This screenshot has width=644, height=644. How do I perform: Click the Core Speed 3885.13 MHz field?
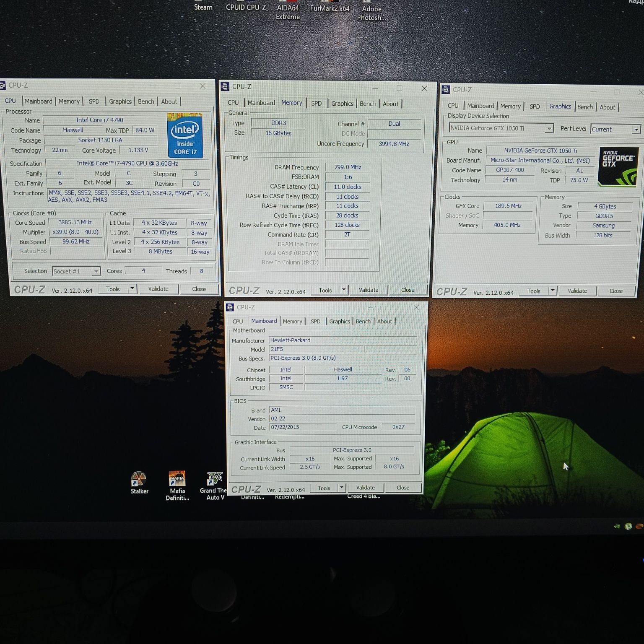tap(75, 223)
